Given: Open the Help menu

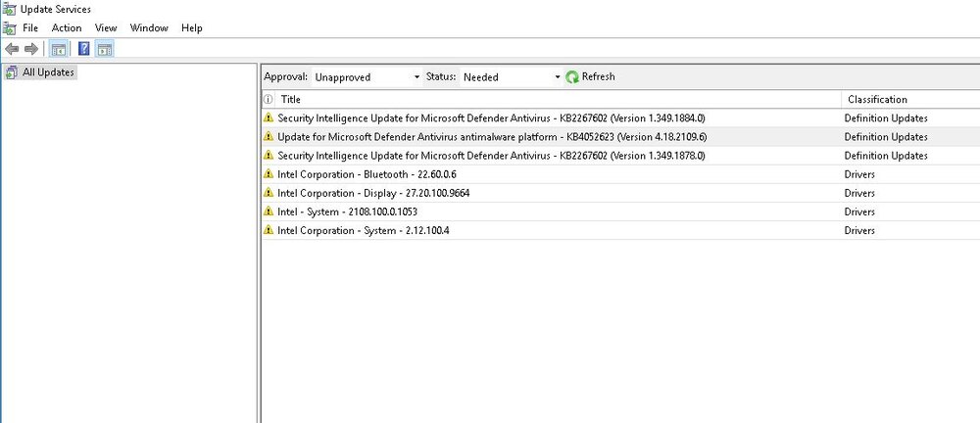Looking at the screenshot, I should tap(192, 28).
